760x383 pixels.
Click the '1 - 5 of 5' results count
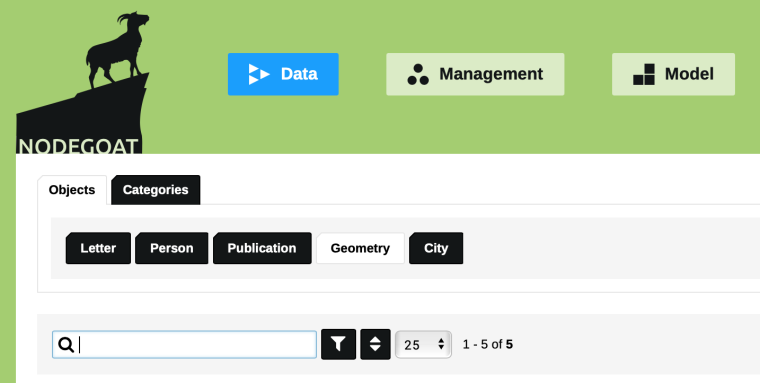(488, 345)
